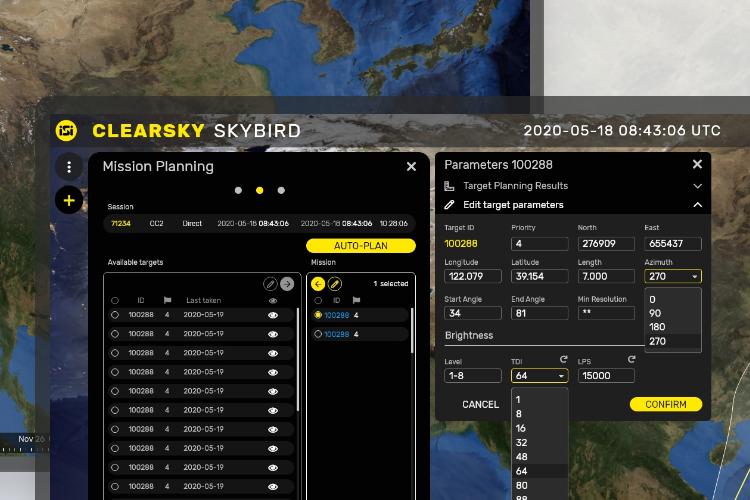Click the East field 655437
750x500 pixels.
coord(673,244)
